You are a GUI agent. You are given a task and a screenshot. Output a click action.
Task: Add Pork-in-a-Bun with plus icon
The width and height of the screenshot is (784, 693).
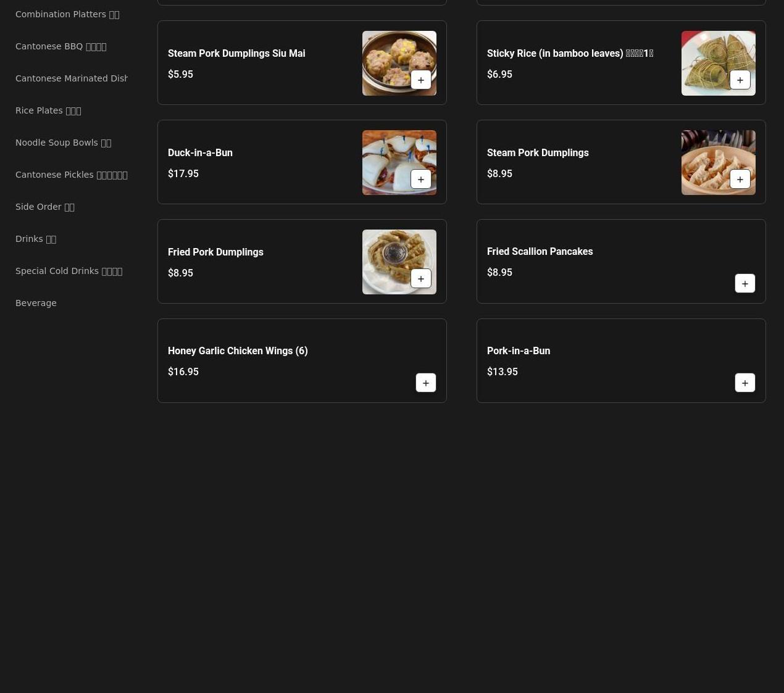point(745,383)
